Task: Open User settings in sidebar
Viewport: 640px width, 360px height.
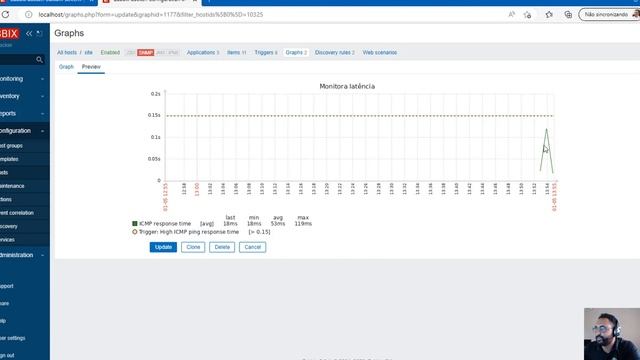Action: [x=13, y=338]
